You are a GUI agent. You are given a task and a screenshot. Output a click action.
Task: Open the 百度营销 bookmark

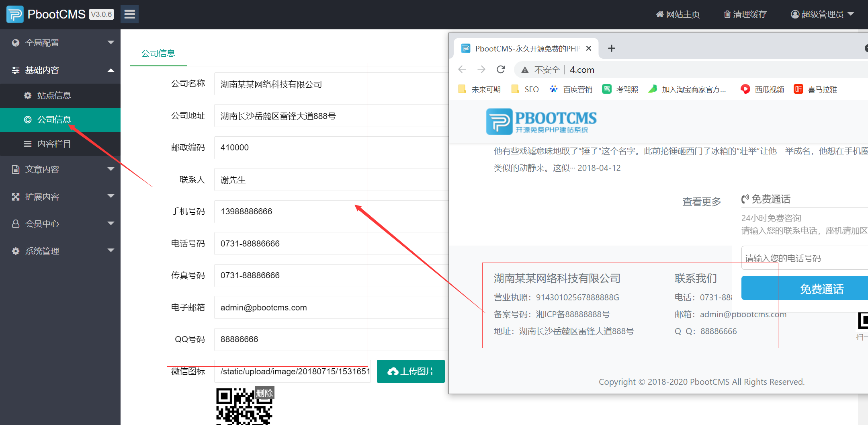coord(571,89)
